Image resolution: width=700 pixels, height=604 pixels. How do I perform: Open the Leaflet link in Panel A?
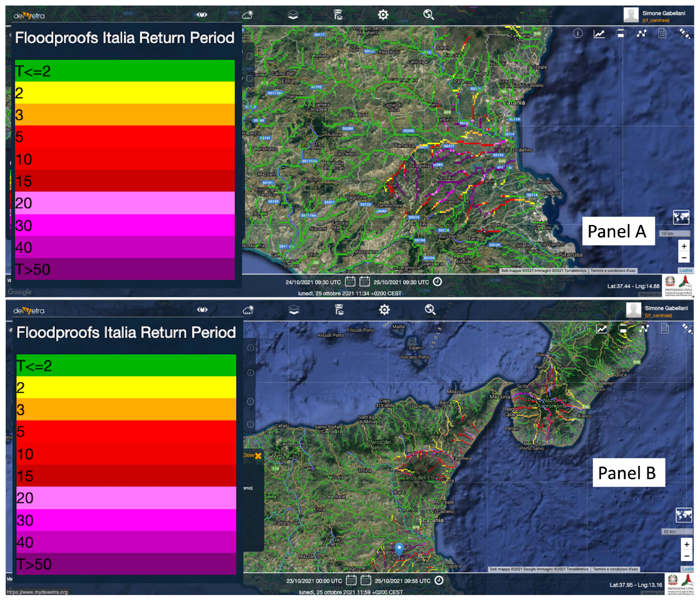(686, 270)
